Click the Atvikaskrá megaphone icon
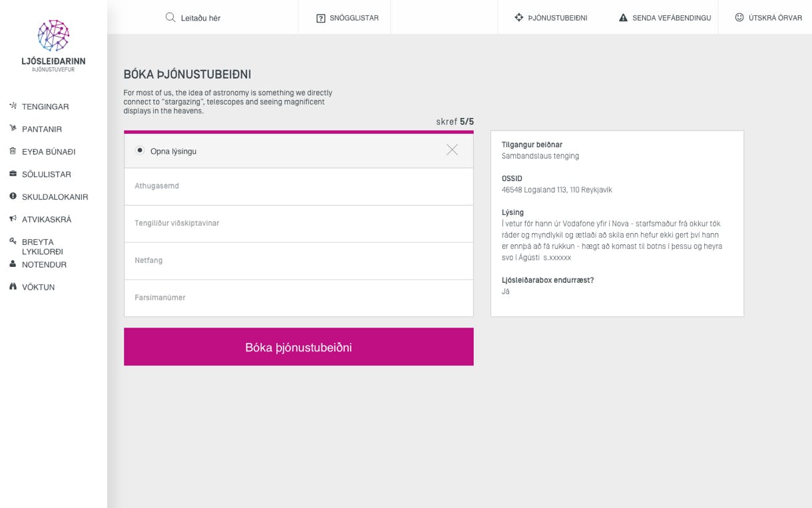This screenshot has width=812, height=508. tap(13, 218)
